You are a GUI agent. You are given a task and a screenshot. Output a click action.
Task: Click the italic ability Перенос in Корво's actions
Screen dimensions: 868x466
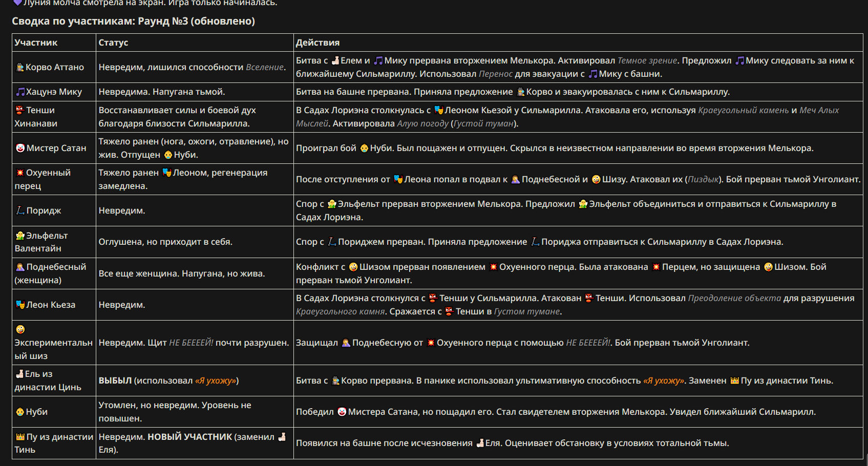495,74
